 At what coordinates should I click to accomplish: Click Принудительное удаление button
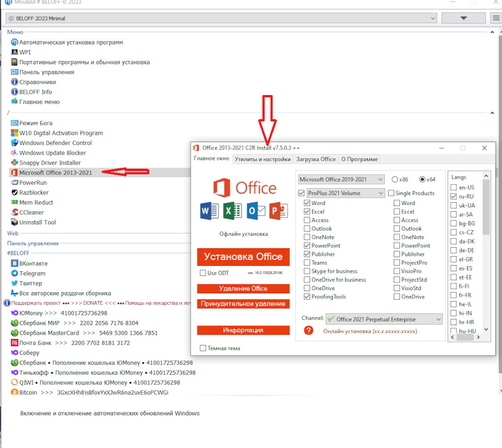[x=243, y=304]
